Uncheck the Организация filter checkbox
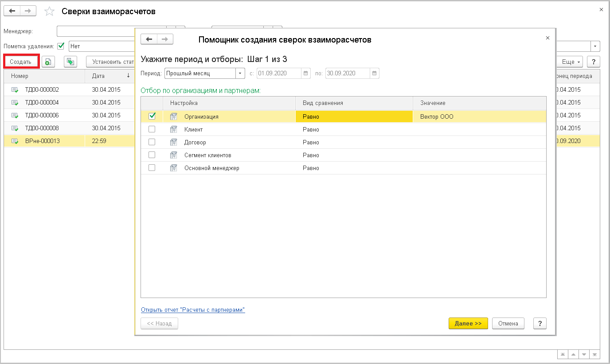The image size is (610, 364). [152, 116]
